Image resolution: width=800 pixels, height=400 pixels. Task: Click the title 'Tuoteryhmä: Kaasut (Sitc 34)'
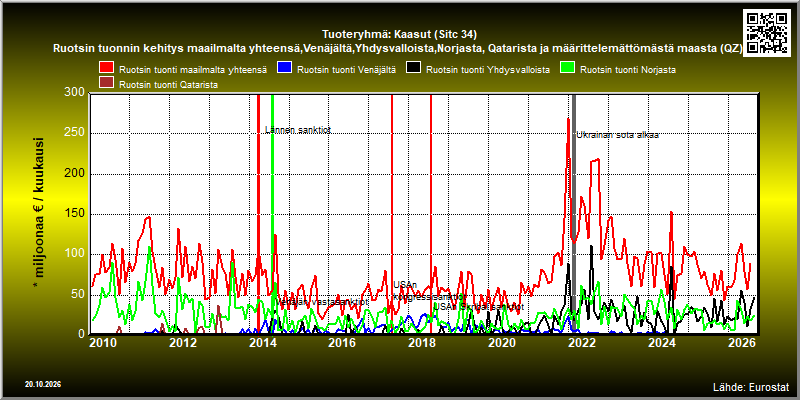(x=399, y=35)
